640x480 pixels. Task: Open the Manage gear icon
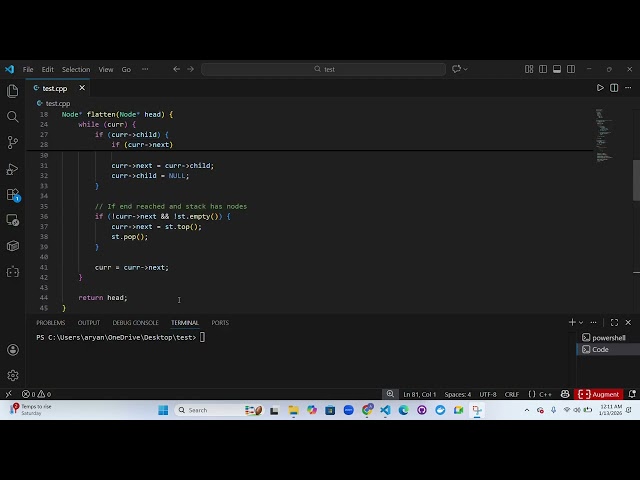pos(13,376)
